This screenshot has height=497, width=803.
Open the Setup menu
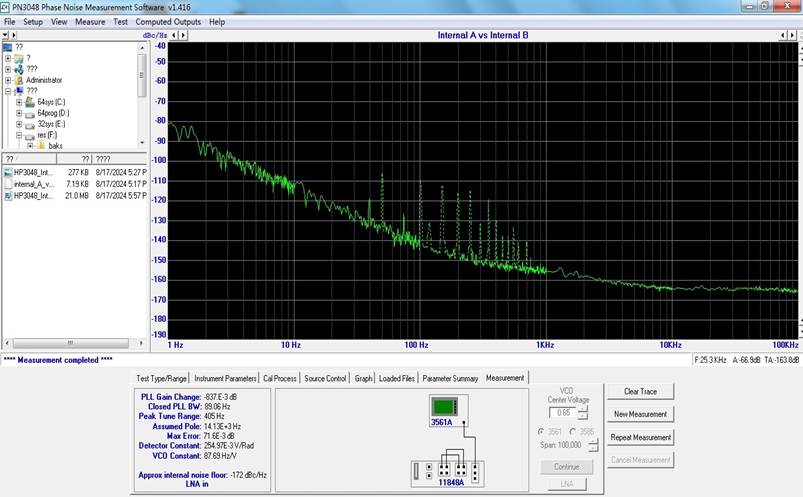33,22
